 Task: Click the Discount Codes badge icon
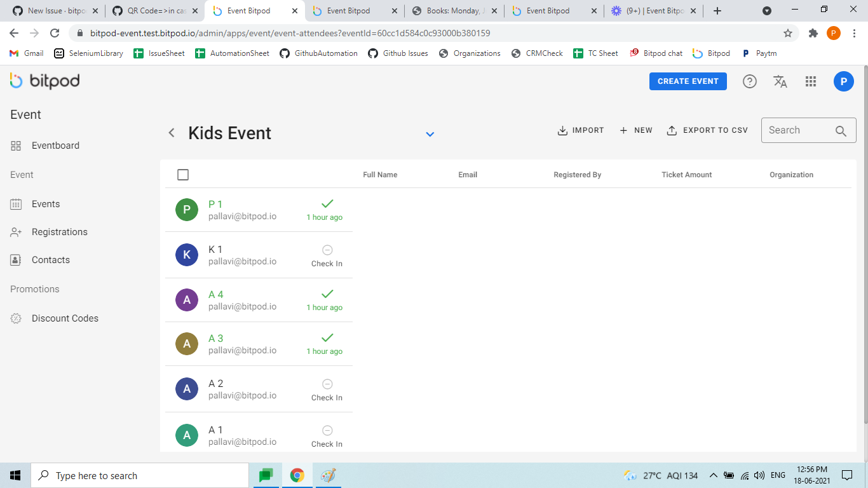(x=17, y=318)
